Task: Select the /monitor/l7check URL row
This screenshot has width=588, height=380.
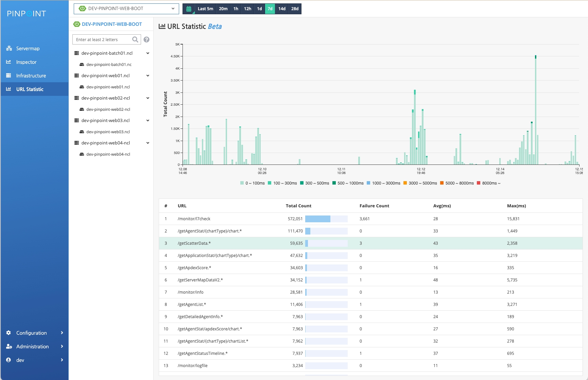Action: tap(194, 219)
